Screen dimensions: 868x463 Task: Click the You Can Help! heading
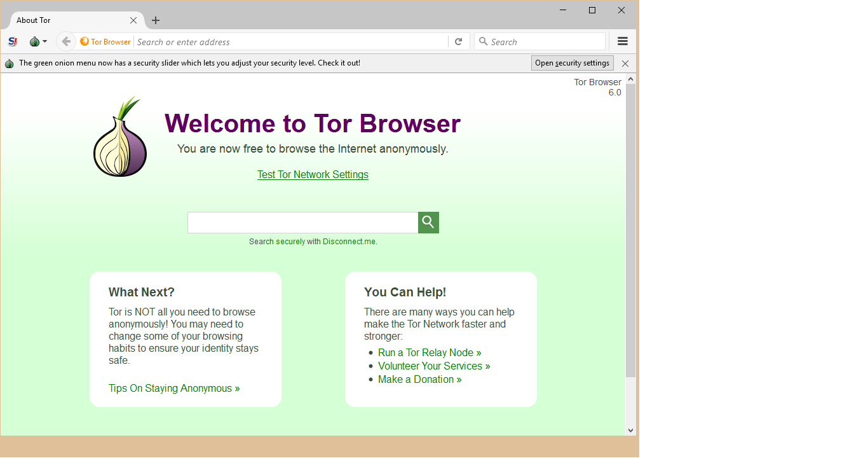pyautogui.click(x=405, y=292)
